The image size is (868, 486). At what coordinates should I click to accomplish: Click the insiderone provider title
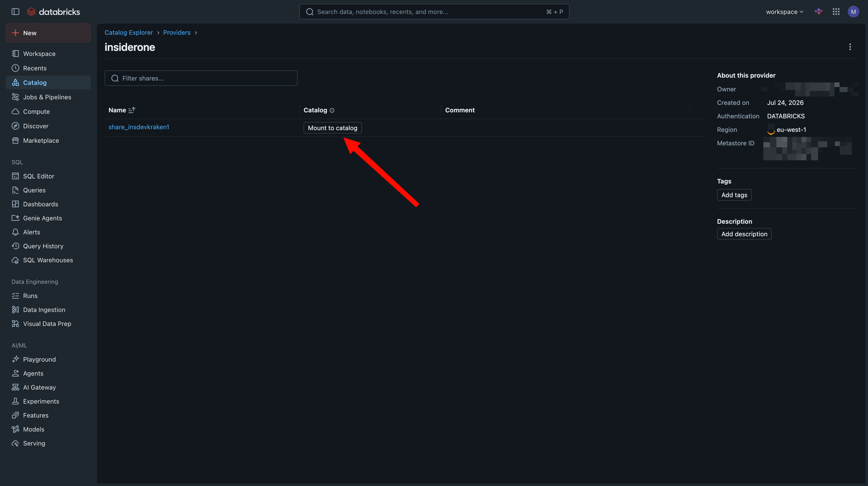tap(130, 47)
